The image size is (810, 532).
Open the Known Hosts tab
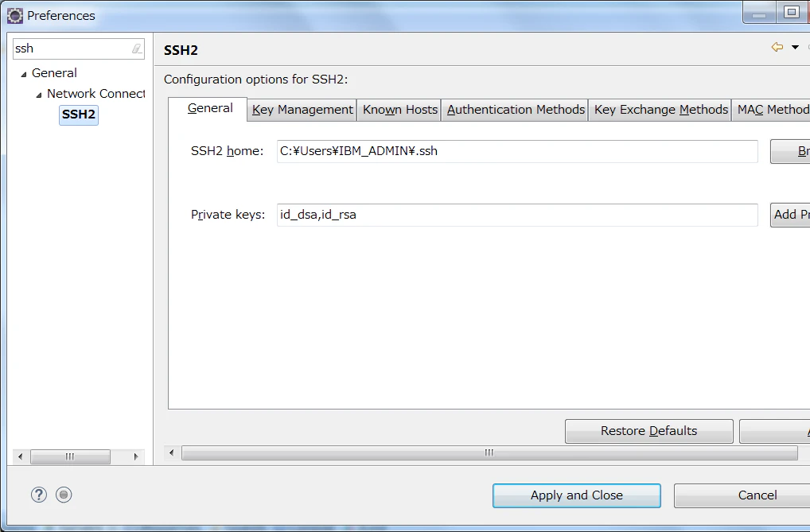point(399,110)
